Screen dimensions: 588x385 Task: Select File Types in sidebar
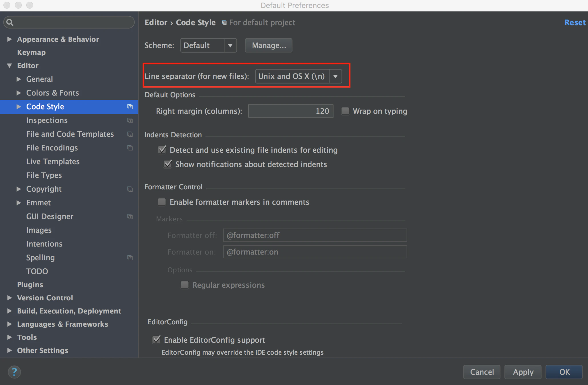(44, 175)
